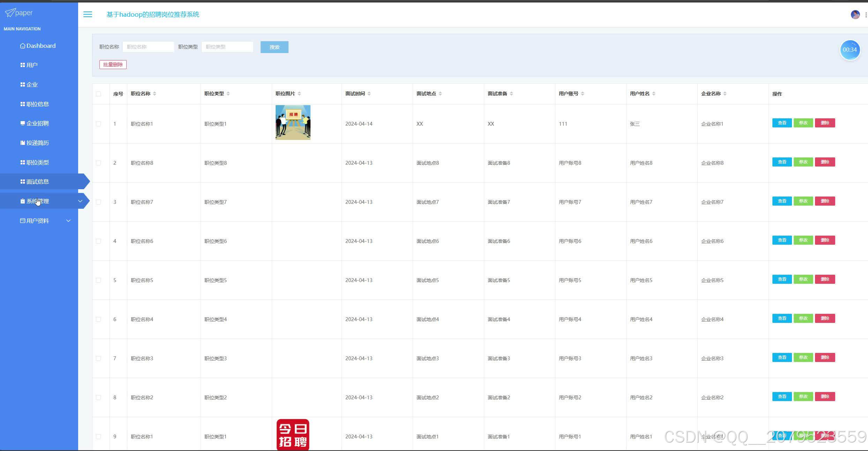Select the 张三 user name cell
868x451 pixels.
(635, 124)
